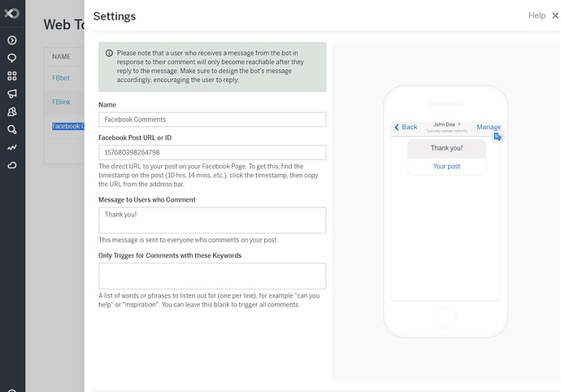Click the logo icon at sidebar top
Screen dimensions: 561x392
click(x=12, y=14)
